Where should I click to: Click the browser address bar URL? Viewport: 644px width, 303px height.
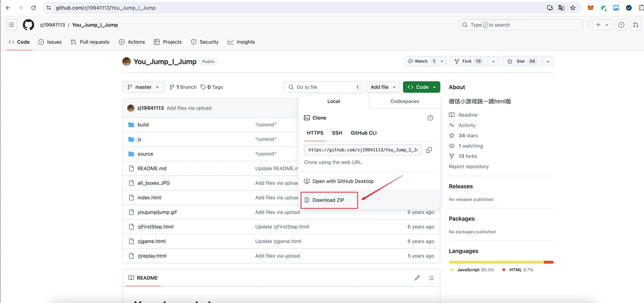click(105, 8)
